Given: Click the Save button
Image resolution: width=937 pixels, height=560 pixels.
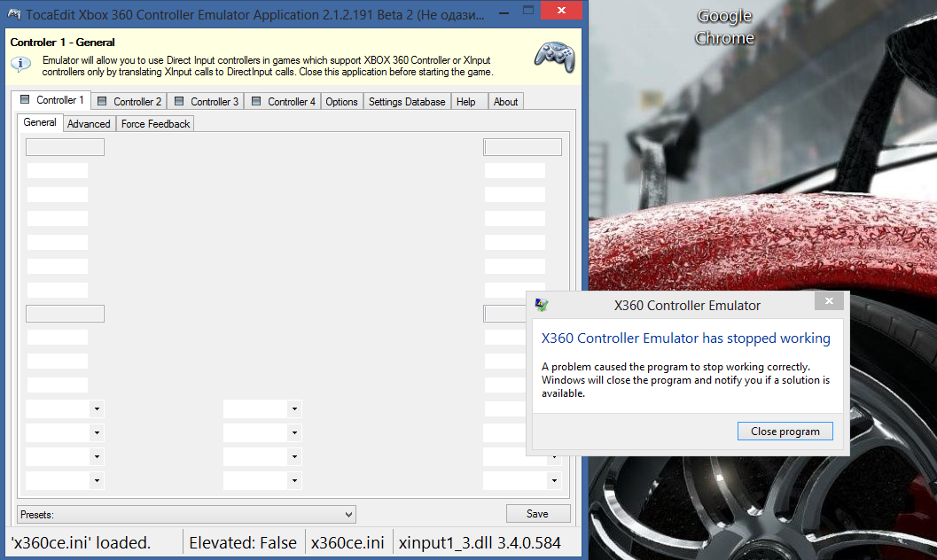Looking at the screenshot, I should click(538, 513).
